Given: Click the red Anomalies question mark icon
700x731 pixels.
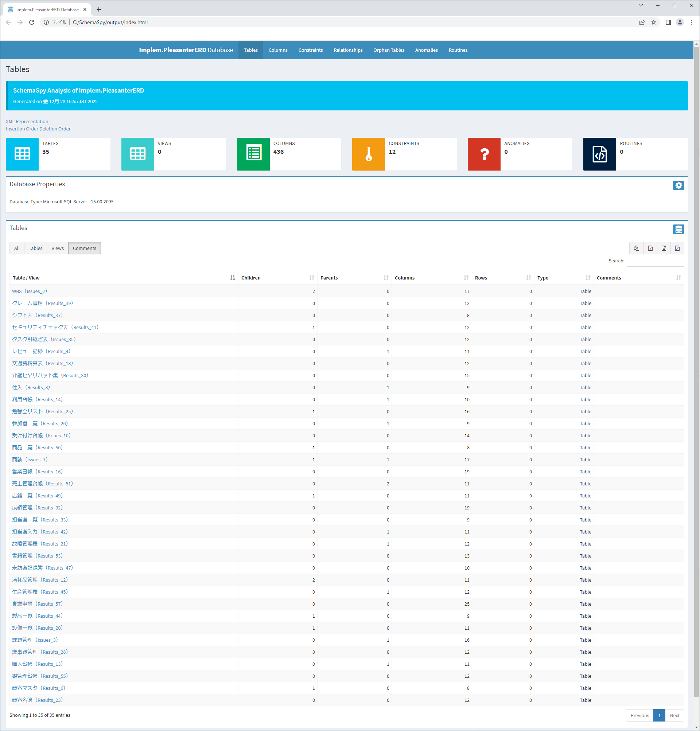Looking at the screenshot, I should (483, 154).
